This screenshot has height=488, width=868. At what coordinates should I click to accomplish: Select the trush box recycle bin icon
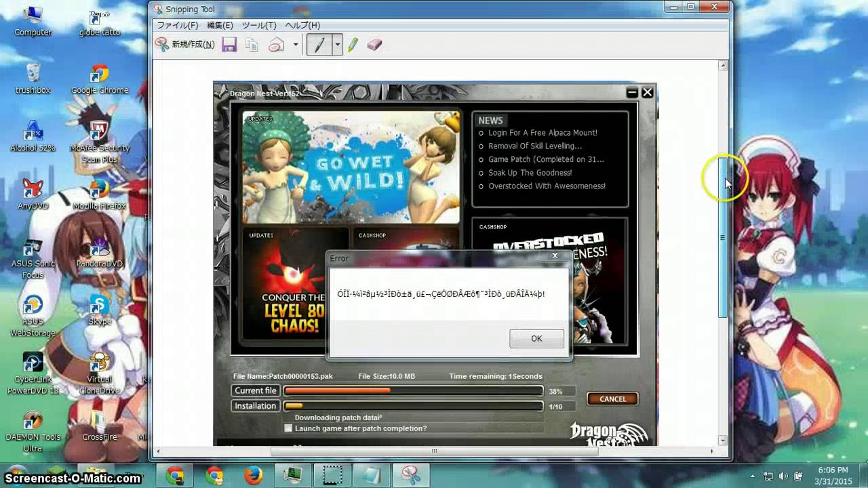coord(33,78)
